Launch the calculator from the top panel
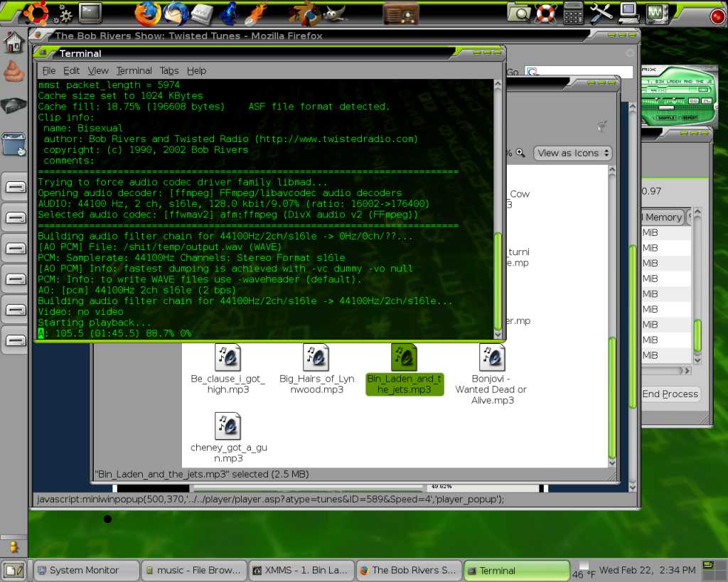Viewport: 728px width, 582px height. [x=573, y=13]
